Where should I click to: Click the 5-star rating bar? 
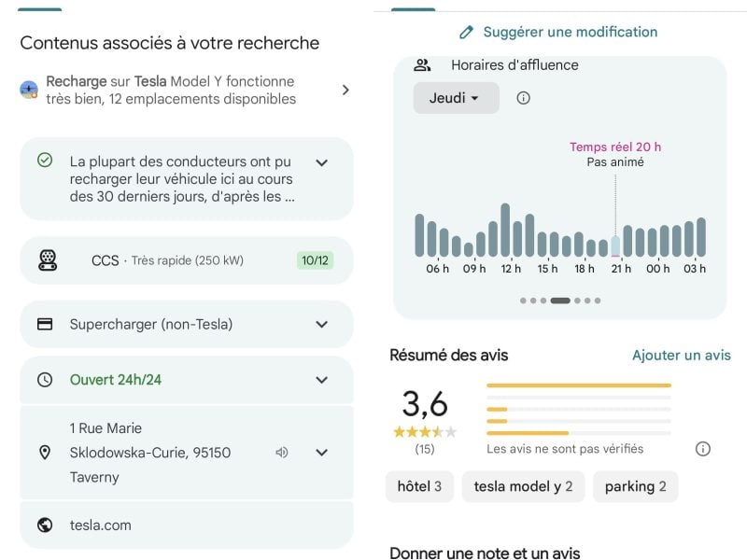tap(579, 385)
